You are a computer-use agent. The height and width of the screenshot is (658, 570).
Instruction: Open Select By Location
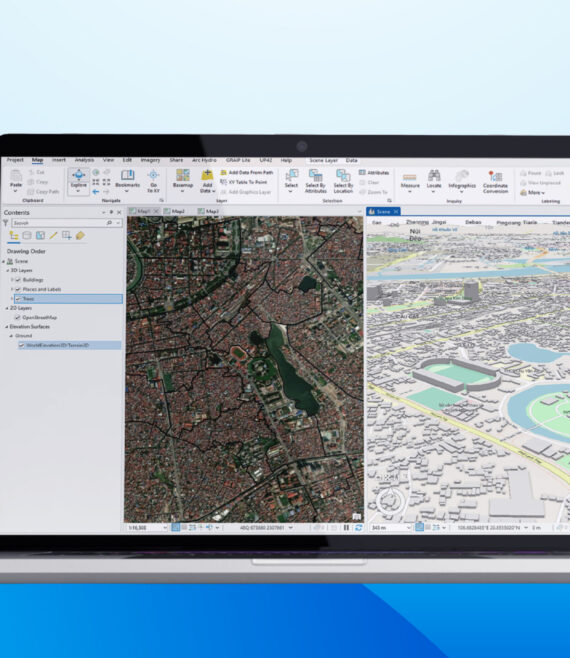[x=343, y=181]
